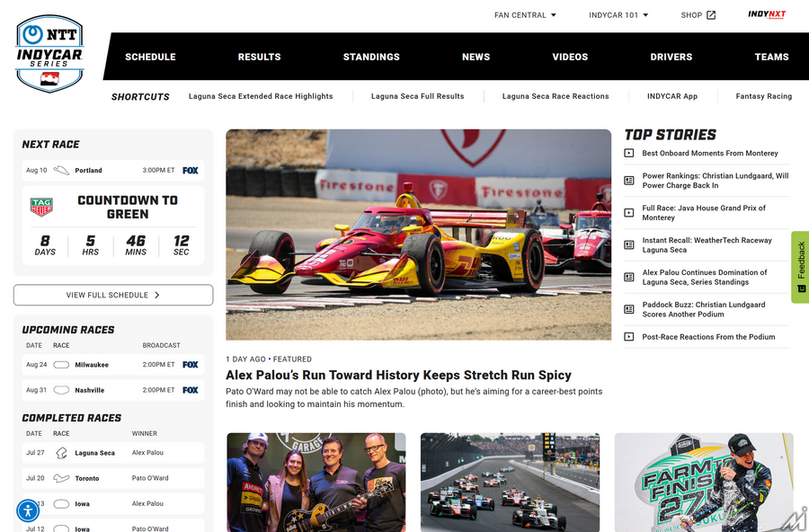809x532 pixels.
Task: Click the Portland track outline icon
Action: 61,170
